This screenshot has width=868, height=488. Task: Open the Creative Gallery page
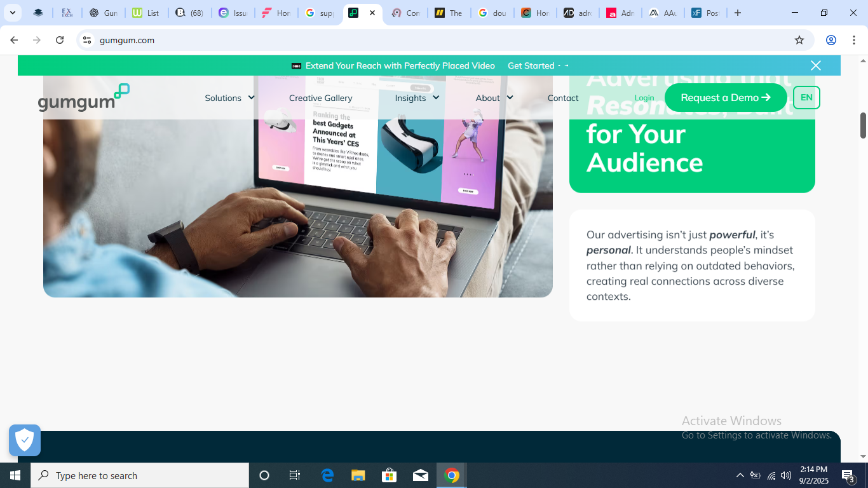320,98
